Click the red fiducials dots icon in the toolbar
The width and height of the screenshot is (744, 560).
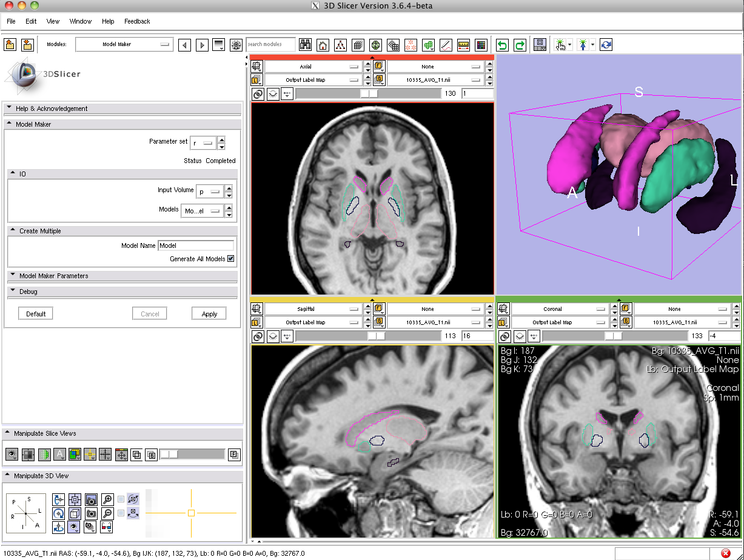(x=411, y=45)
